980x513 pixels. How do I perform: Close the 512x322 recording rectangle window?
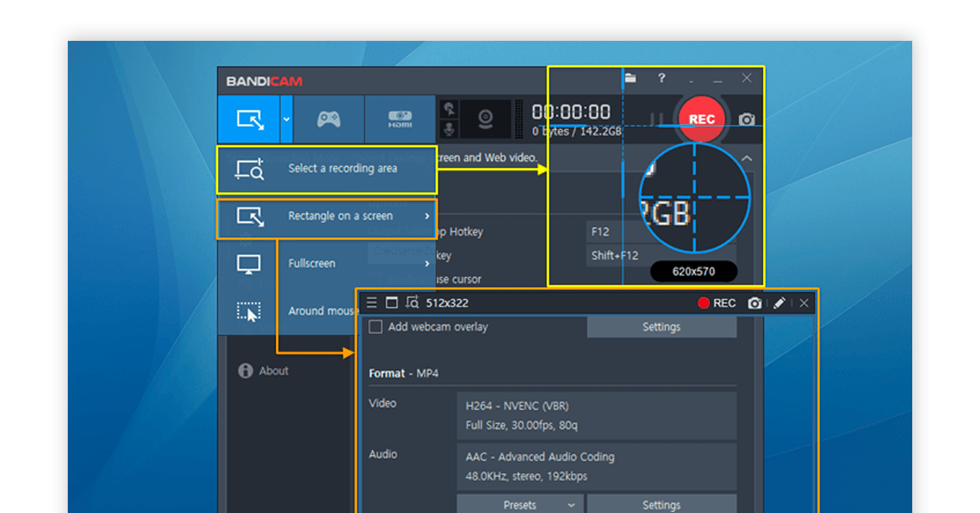click(804, 303)
